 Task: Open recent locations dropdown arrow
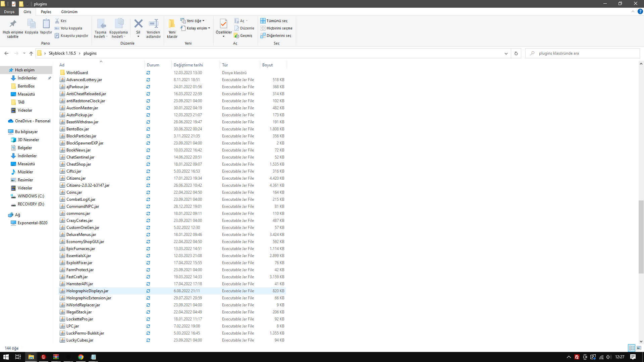(x=24, y=53)
